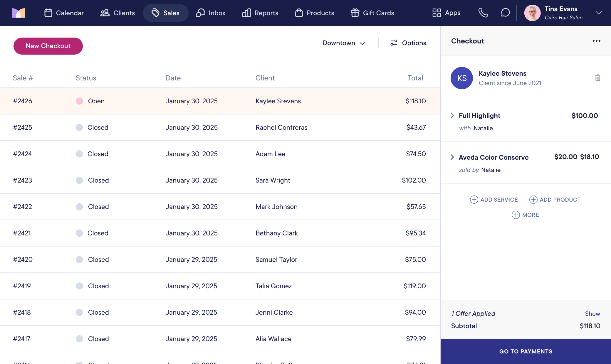611x364 pixels.
Task: Click the app logo in navbar
Action: tap(18, 13)
